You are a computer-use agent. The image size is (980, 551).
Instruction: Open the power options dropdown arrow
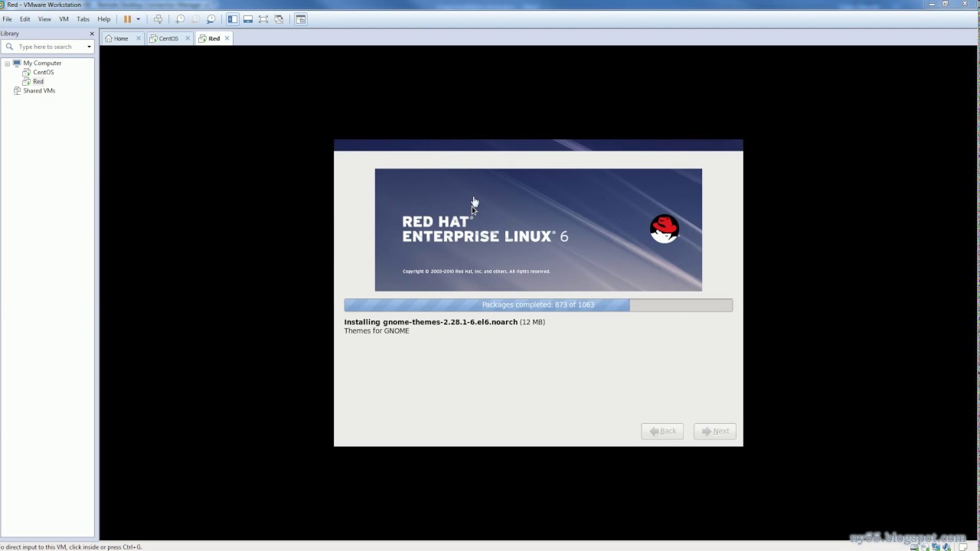[x=139, y=19]
